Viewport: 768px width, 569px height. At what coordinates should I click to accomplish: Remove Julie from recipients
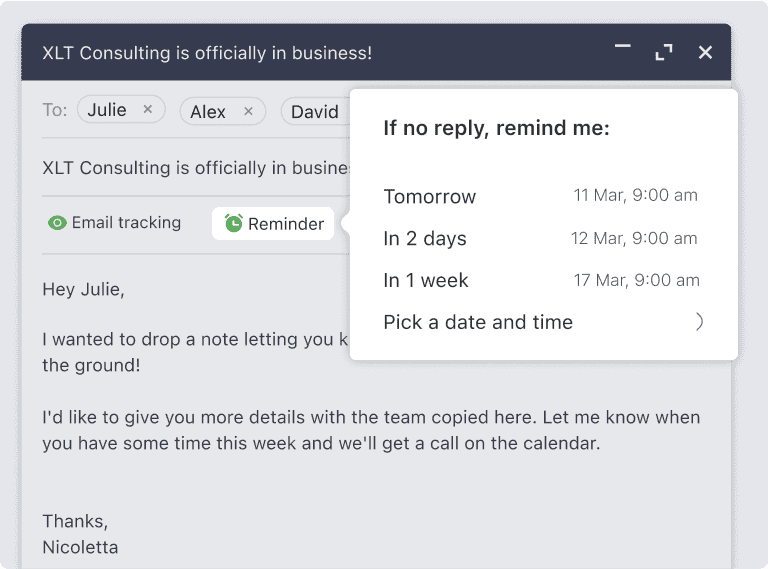147,110
